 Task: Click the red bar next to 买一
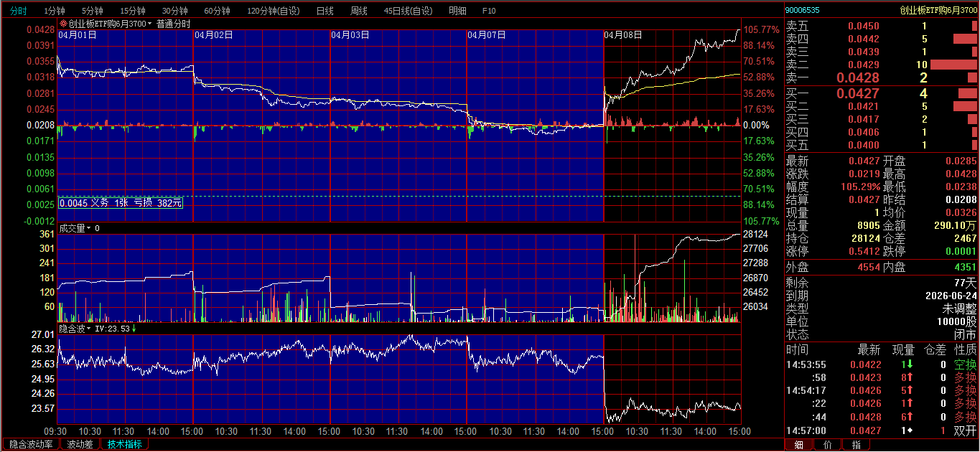[967, 93]
